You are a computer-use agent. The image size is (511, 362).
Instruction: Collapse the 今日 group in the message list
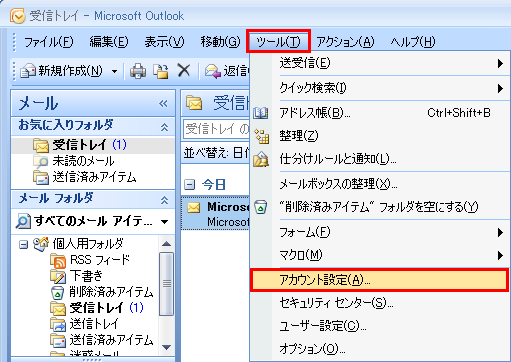pyautogui.click(x=189, y=184)
